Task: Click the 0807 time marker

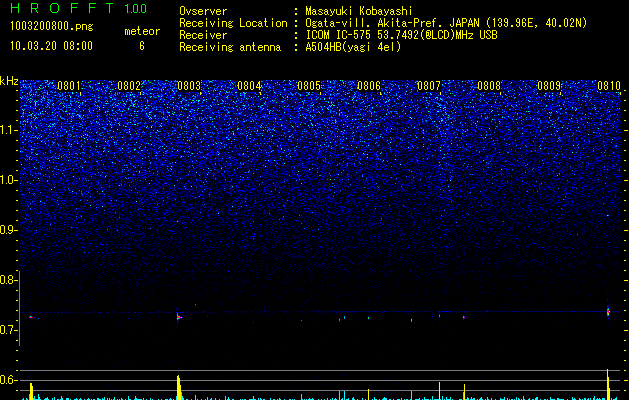Action: tap(429, 86)
